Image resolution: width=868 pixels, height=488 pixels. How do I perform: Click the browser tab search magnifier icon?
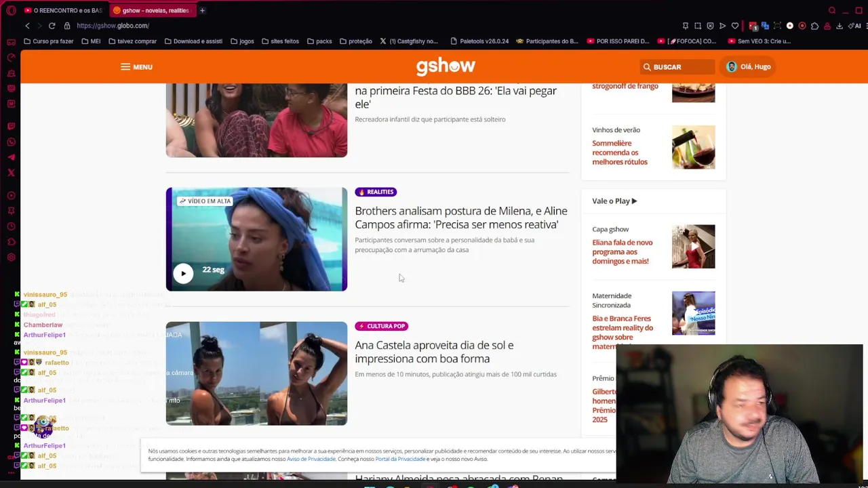832,10
